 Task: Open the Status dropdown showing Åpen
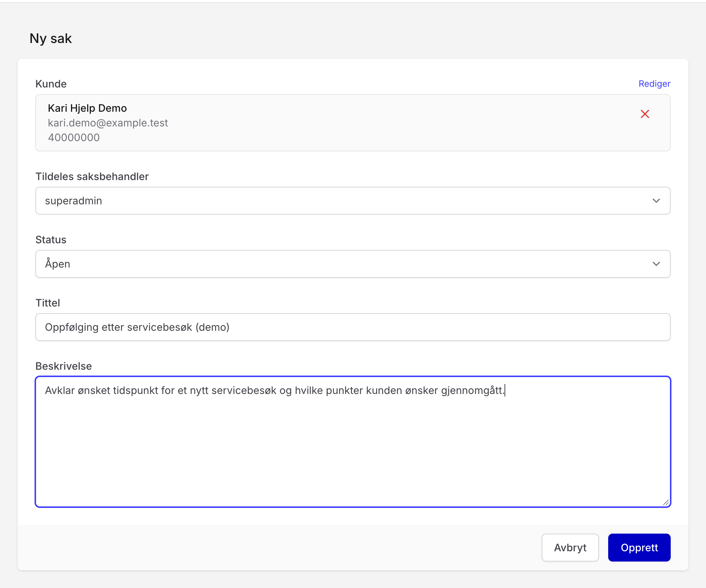[353, 264]
